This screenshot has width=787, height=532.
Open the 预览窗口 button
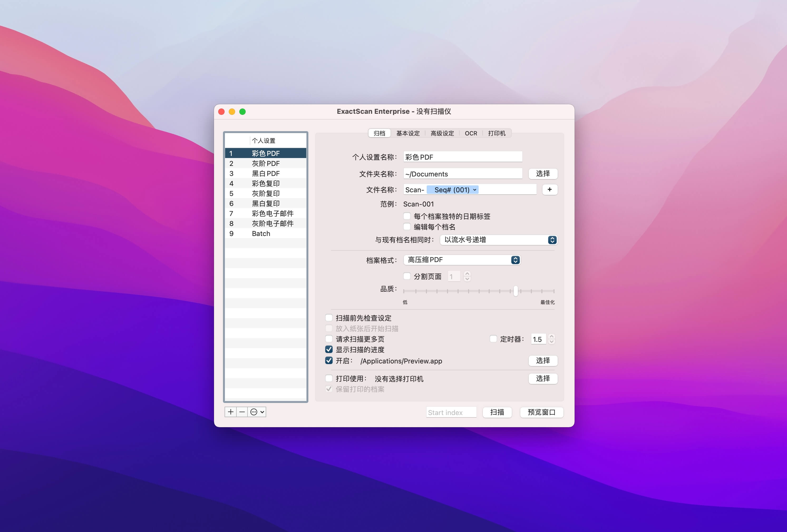coord(541,412)
